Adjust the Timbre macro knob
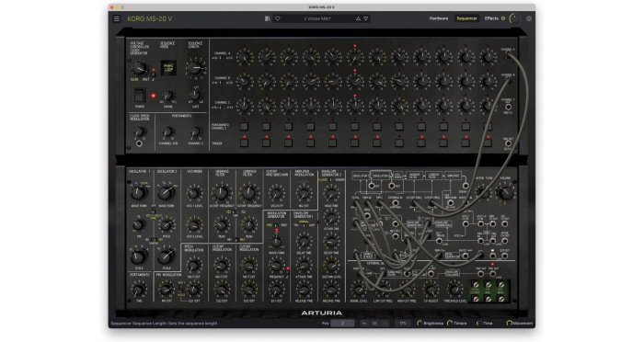 pos(449,323)
